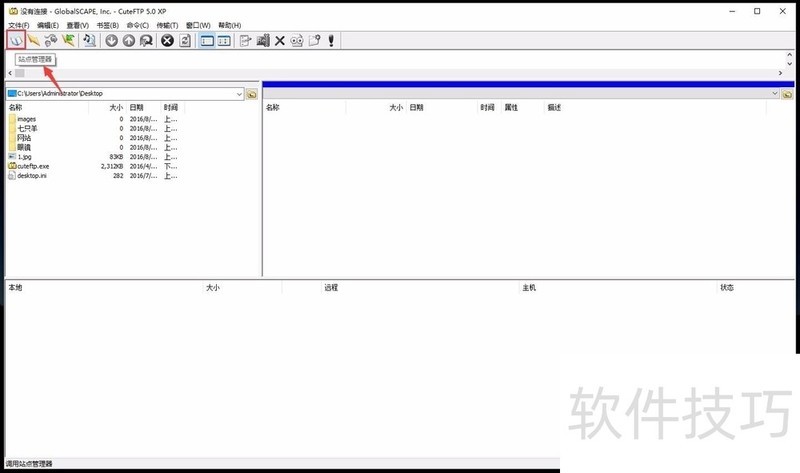Image resolution: width=800 pixels, height=473 pixels.
Task: Click the edit document icon
Action: pos(245,40)
